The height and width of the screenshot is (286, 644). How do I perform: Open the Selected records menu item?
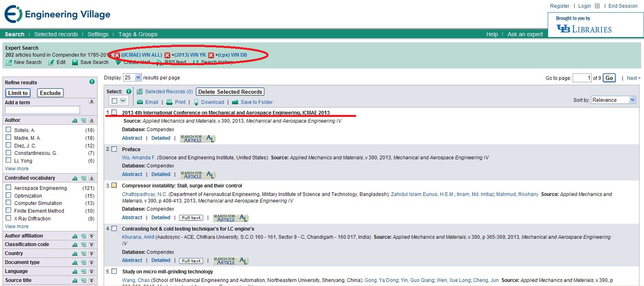[56, 34]
